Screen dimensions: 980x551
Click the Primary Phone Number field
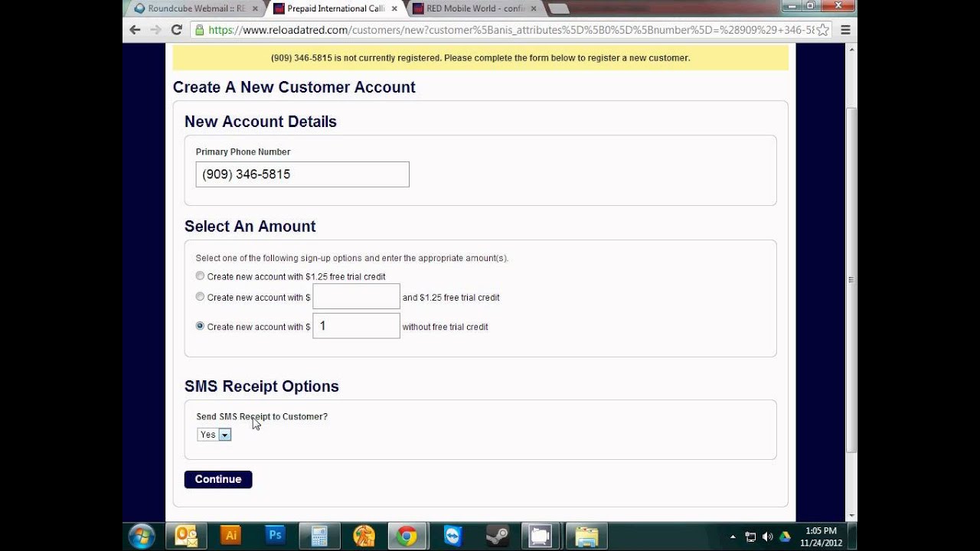(302, 174)
